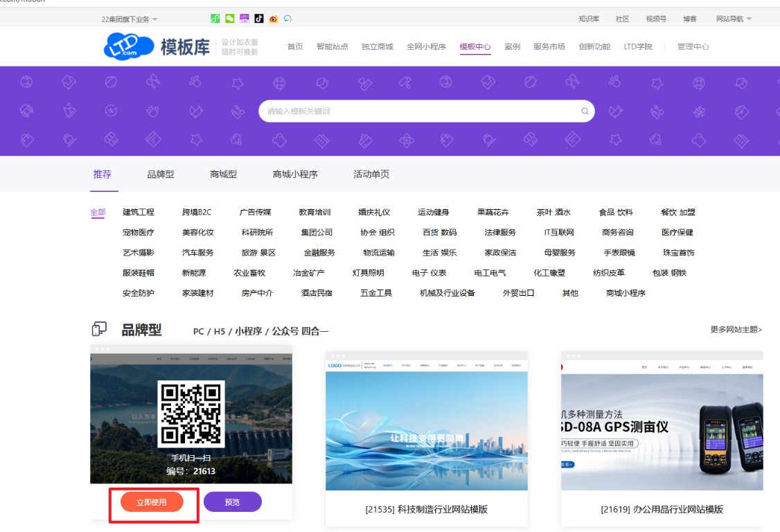Open 知识库 in the top bar
This screenshot has width=780, height=532.
coord(589,19)
